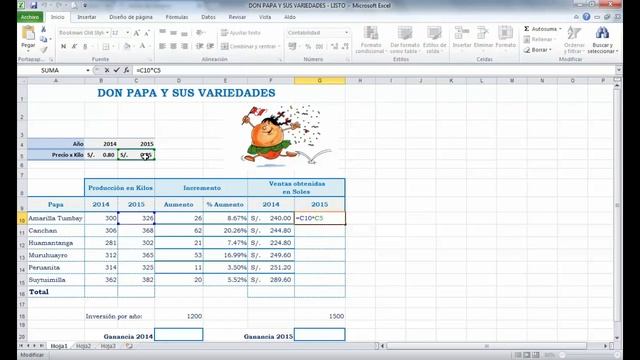
Task: Click the Copy icon in Portapapeles
Action: tap(44, 39)
